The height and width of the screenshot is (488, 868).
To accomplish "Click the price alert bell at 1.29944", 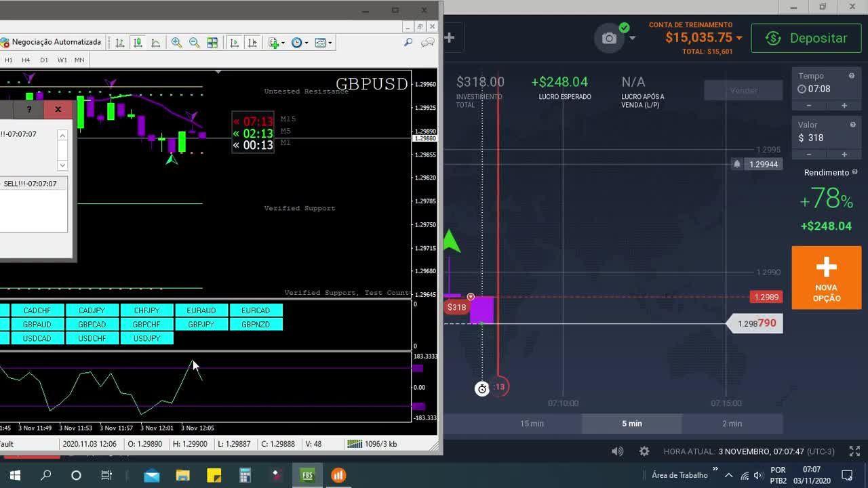I will pyautogui.click(x=737, y=164).
